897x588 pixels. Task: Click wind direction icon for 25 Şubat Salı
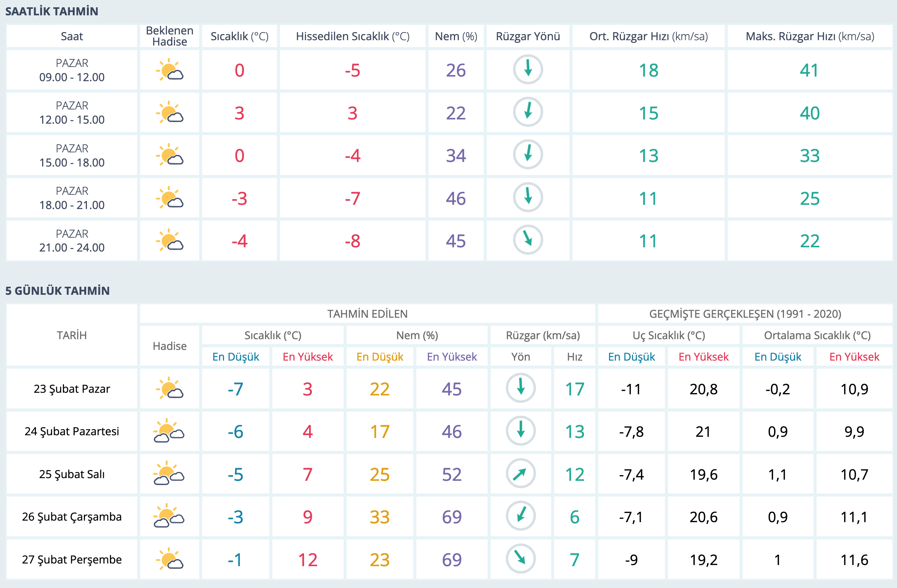coord(521,474)
